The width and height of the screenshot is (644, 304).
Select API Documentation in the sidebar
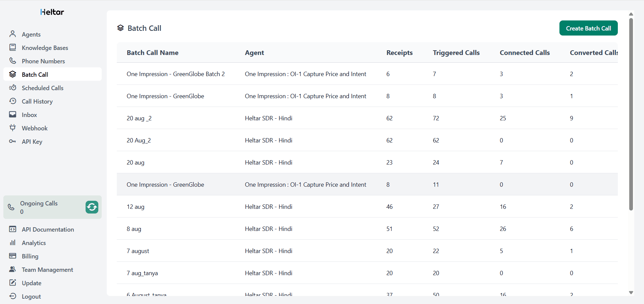pos(48,229)
